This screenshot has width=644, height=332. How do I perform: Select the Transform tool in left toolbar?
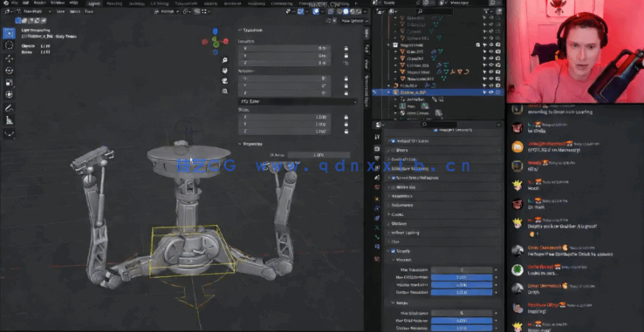pyautogui.click(x=9, y=94)
